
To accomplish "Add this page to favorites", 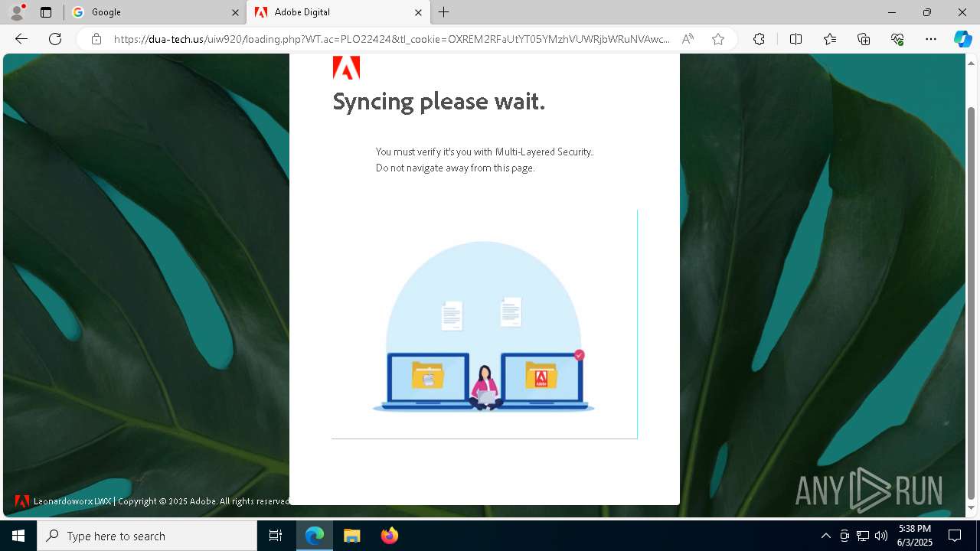I will coord(717,39).
